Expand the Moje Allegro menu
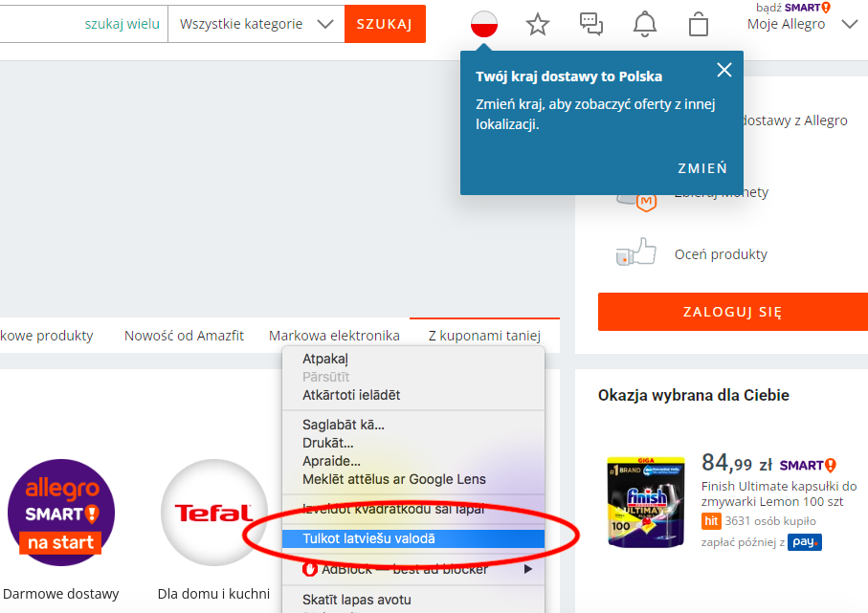Viewport: 868px width, 613px height. click(849, 24)
